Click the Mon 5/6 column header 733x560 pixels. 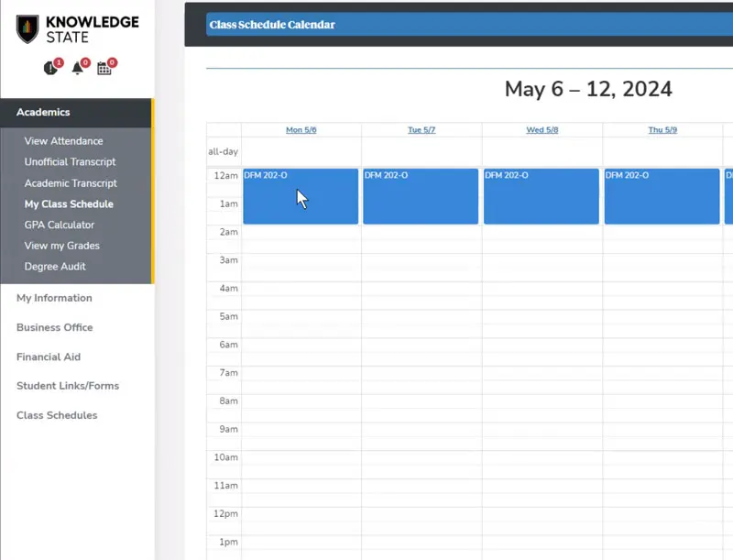tap(301, 130)
